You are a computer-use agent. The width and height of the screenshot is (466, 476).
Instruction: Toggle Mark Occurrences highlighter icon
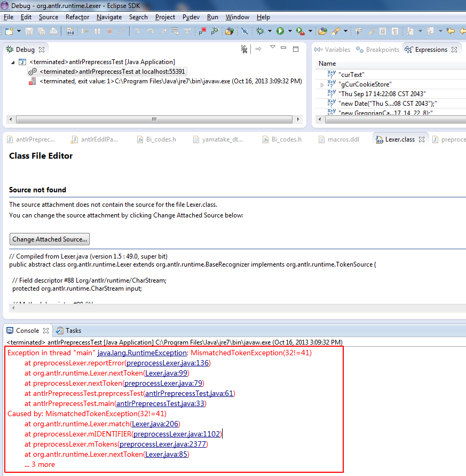pyautogui.click(x=371, y=31)
